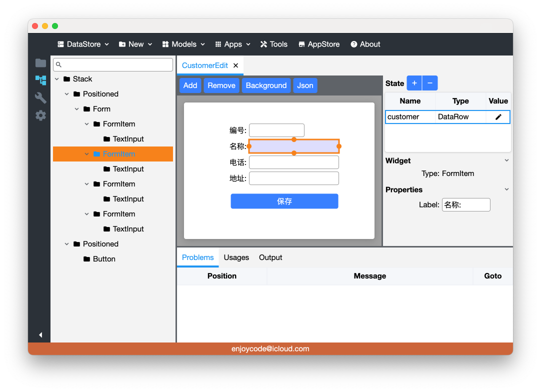Click the Json toolbar button
Viewport: 541px width, 392px height.
coord(305,85)
